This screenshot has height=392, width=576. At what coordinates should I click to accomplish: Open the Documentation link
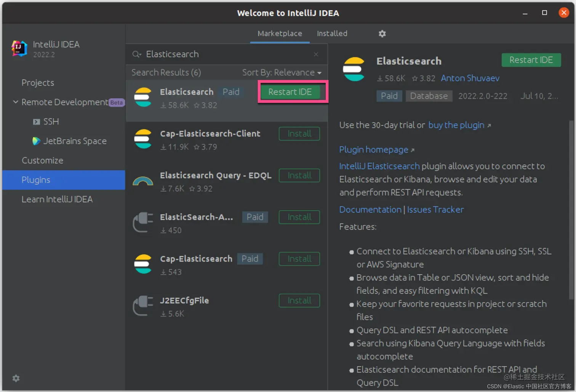click(x=370, y=209)
